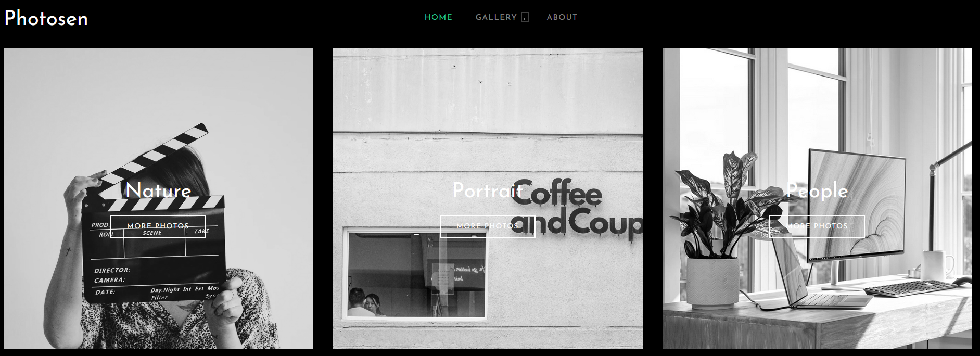Open the clapperboard woman photo tile
The width and height of the screenshot is (980, 356).
(x=158, y=198)
